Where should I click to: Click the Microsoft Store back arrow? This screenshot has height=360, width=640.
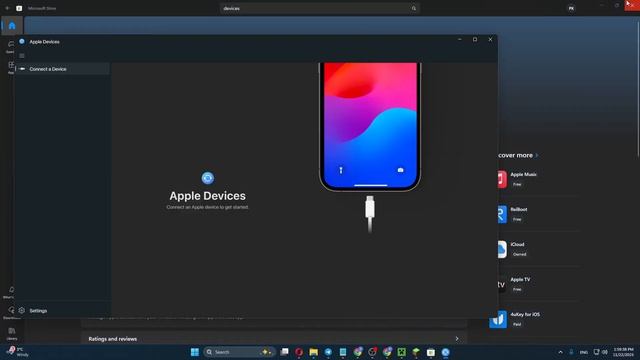(7, 8)
